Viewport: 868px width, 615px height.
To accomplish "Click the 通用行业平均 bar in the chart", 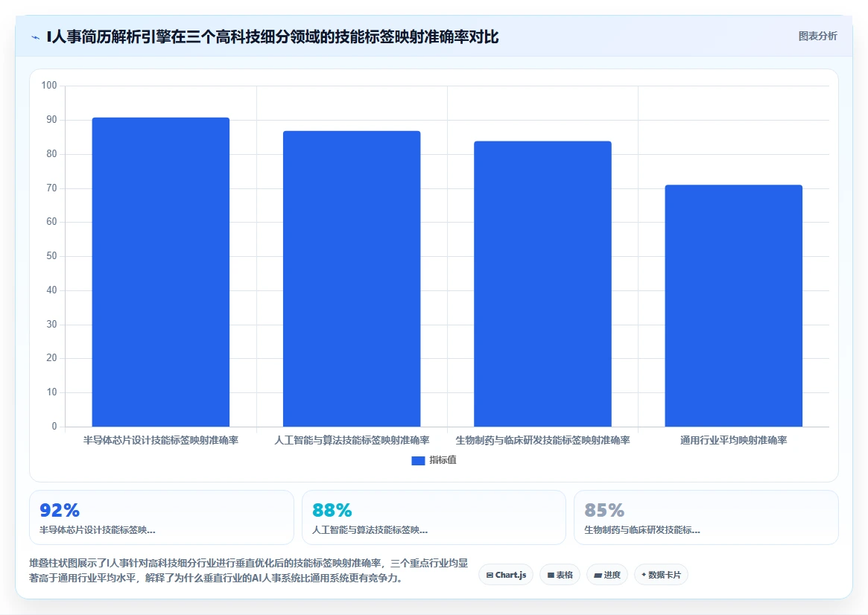I will point(733,306).
